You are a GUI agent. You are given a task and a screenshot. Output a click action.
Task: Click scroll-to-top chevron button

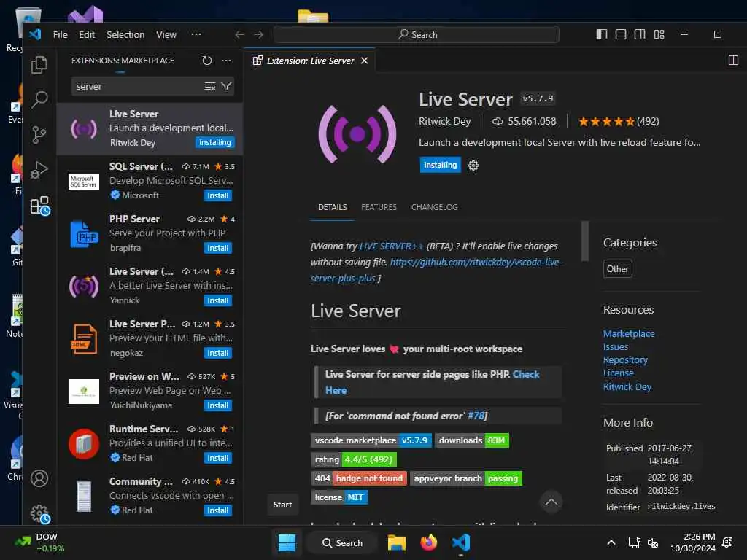551,502
